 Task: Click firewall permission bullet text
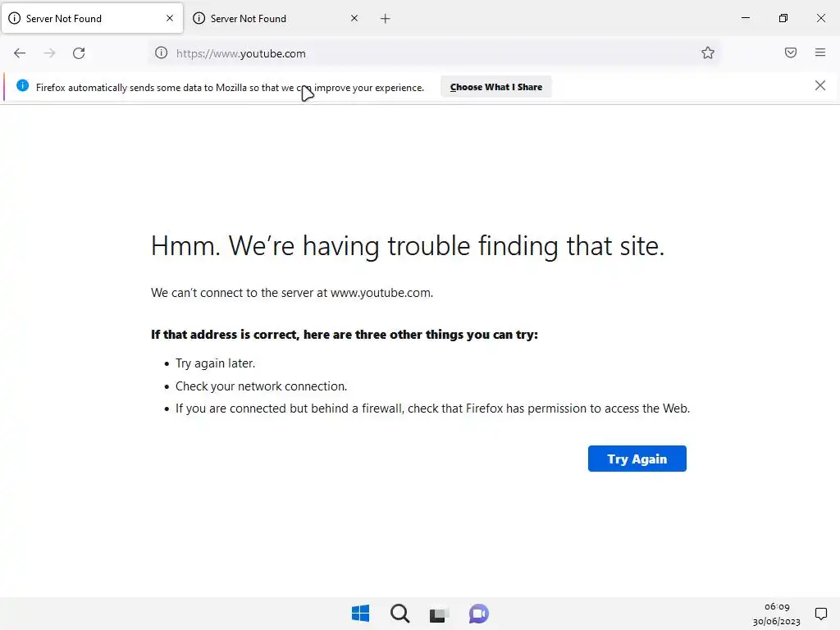(433, 409)
